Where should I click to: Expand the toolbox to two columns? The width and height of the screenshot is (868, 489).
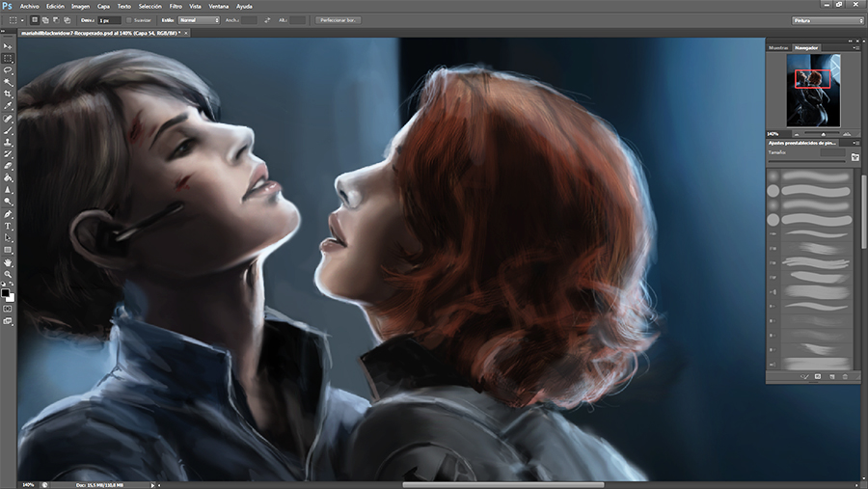(x=3, y=31)
